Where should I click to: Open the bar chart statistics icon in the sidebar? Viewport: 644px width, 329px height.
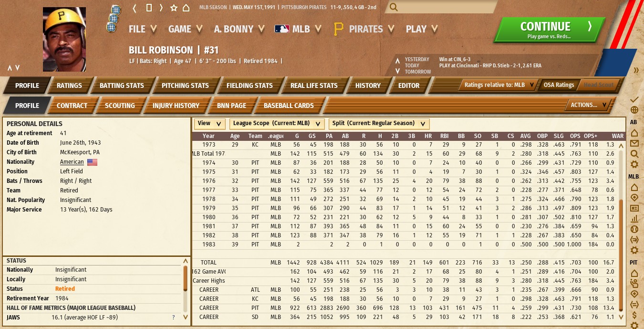point(634,219)
